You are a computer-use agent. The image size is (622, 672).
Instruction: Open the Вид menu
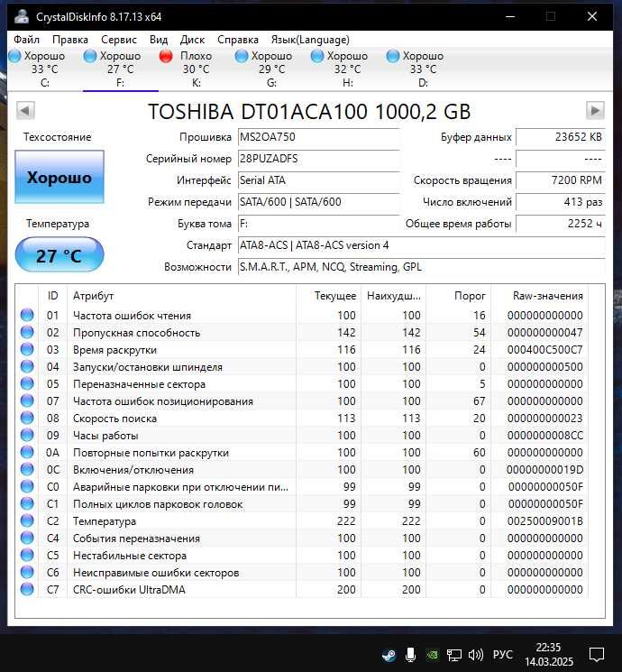point(159,40)
